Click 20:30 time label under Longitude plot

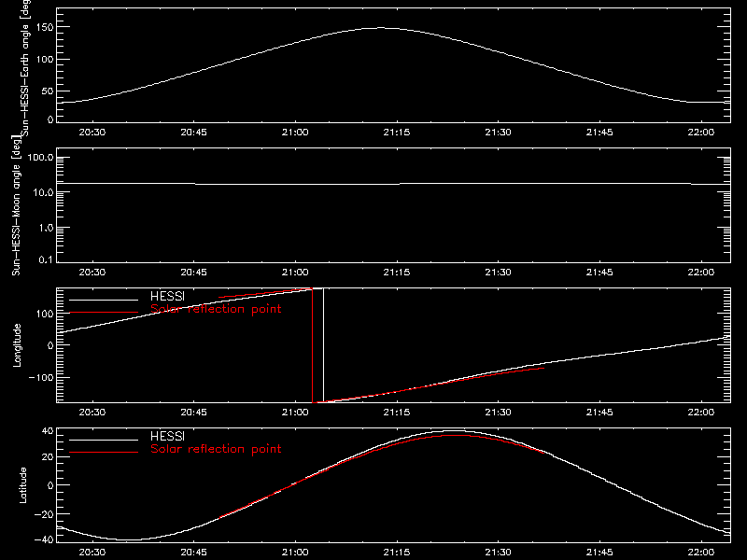[92, 413]
